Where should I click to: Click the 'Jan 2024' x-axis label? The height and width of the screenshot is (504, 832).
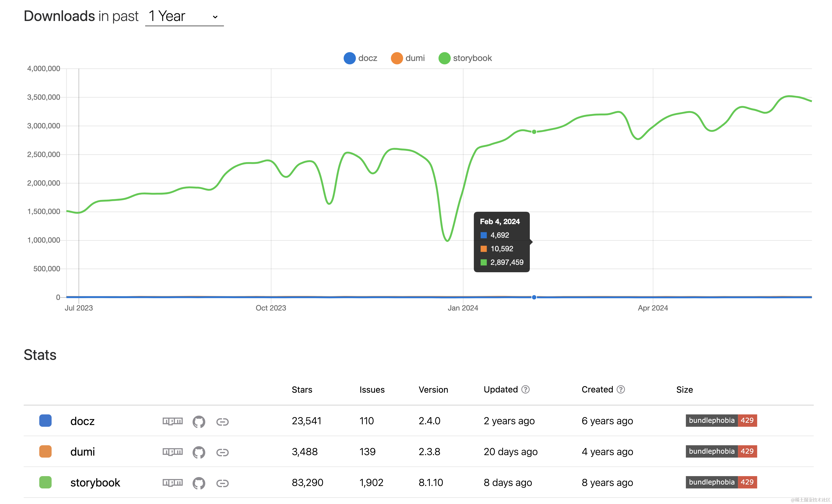tap(463, 308)
